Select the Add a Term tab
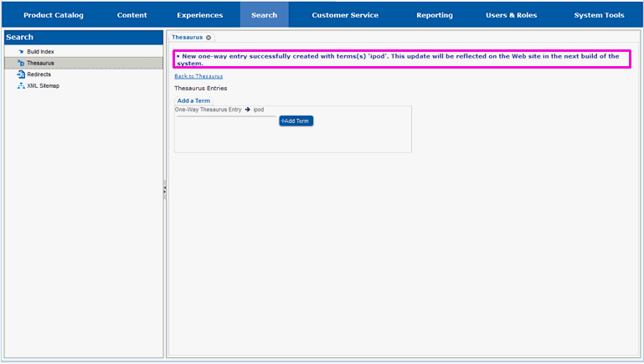This screenshot has height=364, width=644. 193,100
